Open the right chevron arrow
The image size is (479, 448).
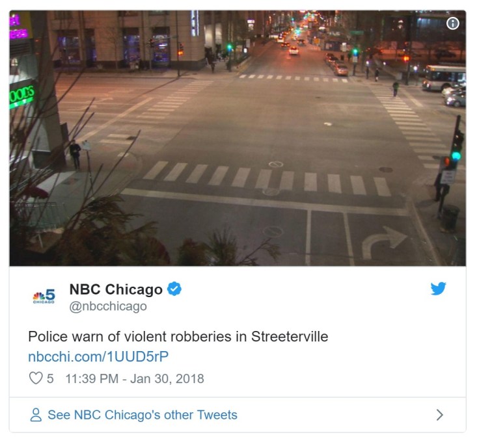(439, 415)
